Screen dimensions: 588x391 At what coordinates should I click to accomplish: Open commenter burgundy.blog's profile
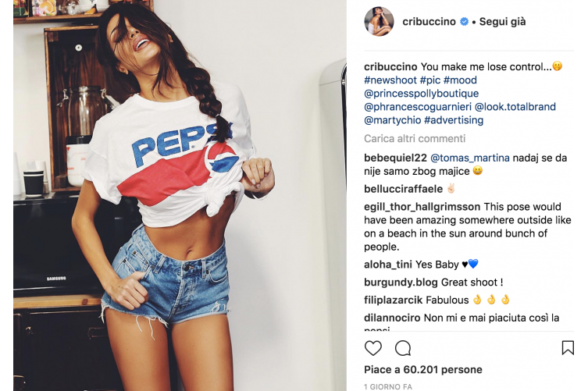click(401, 283)
